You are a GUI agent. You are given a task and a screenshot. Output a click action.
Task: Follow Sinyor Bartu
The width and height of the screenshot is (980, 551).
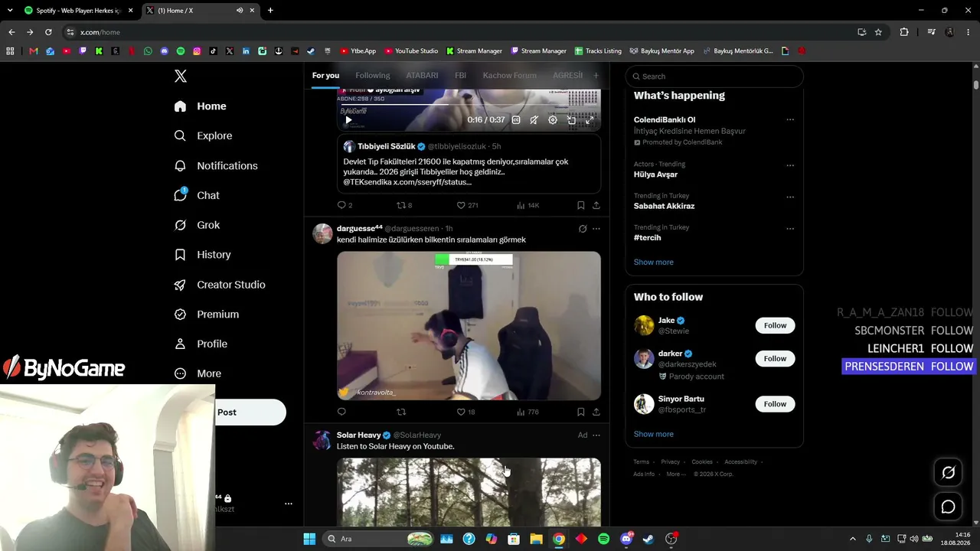point(775,404)
